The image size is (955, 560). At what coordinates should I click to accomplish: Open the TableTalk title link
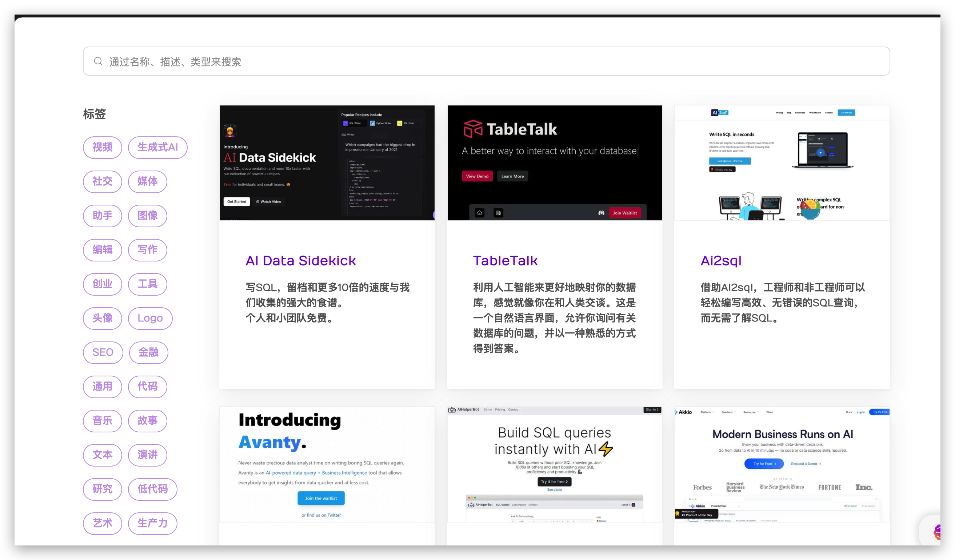coord(505,261)
